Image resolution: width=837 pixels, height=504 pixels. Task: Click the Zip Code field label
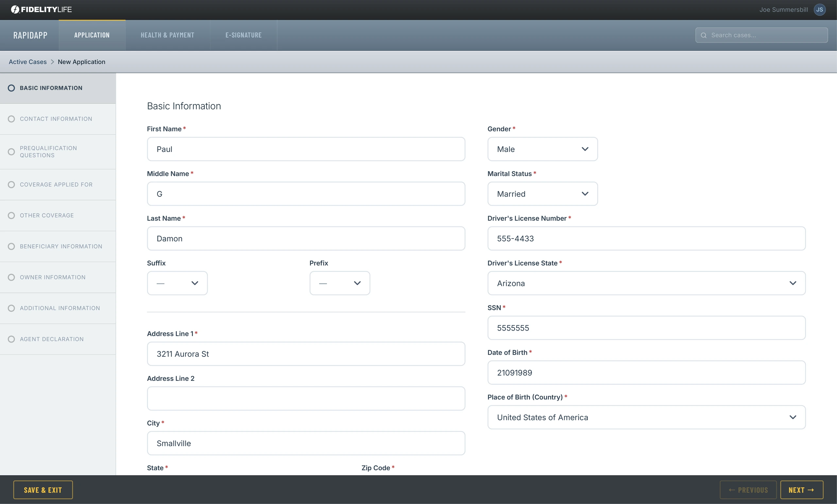(x=376, y=468)
